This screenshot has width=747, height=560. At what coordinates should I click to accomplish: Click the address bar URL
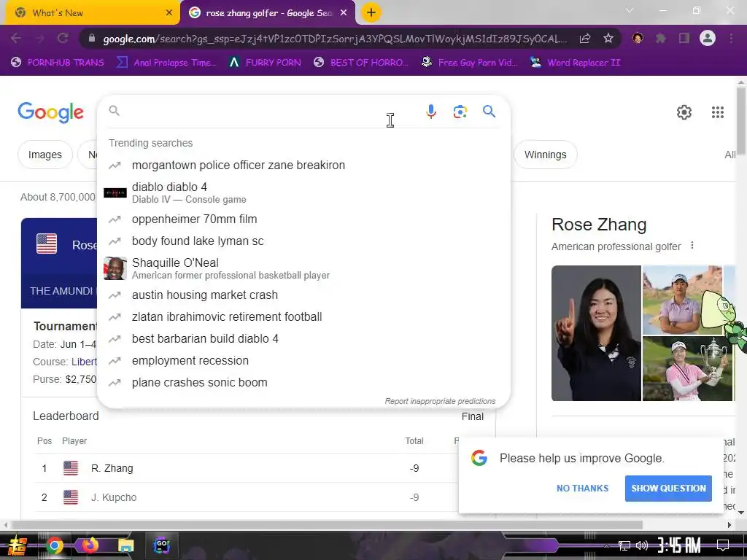[x=335, y=39]
